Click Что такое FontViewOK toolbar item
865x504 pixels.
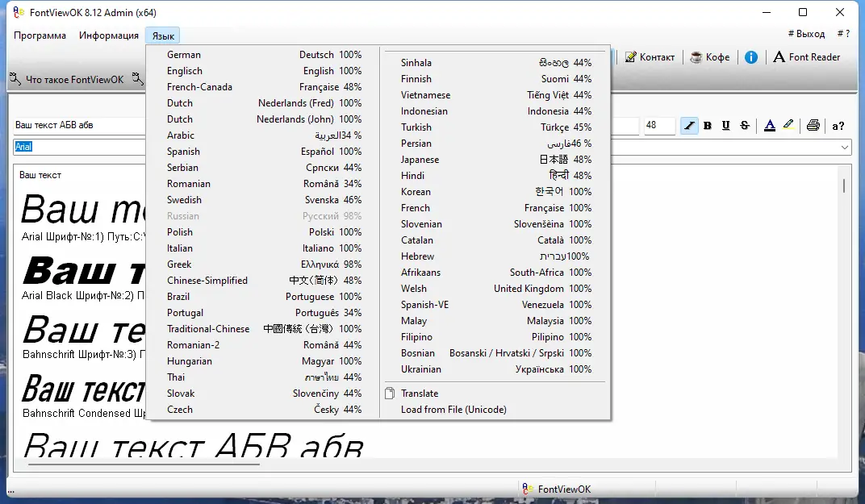[x=67, y=79]
